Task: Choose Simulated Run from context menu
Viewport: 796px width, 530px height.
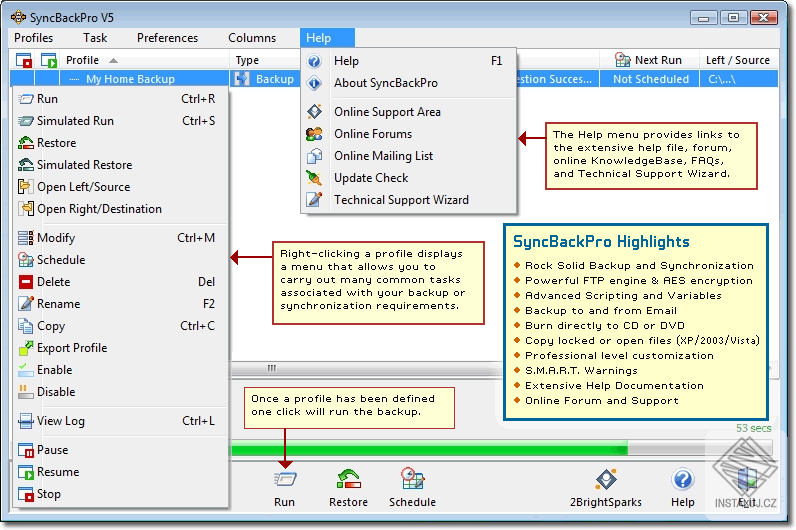Action: click(120, 121)
